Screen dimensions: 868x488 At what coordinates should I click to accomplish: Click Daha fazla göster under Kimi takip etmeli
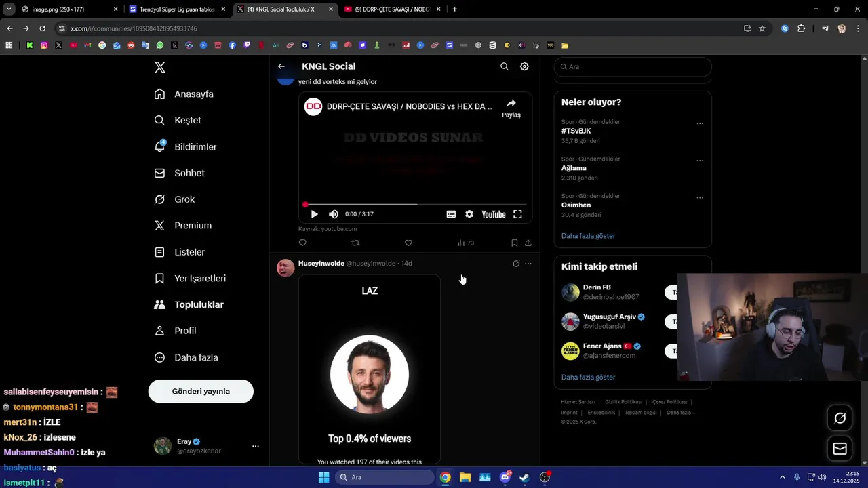[588, 377]
